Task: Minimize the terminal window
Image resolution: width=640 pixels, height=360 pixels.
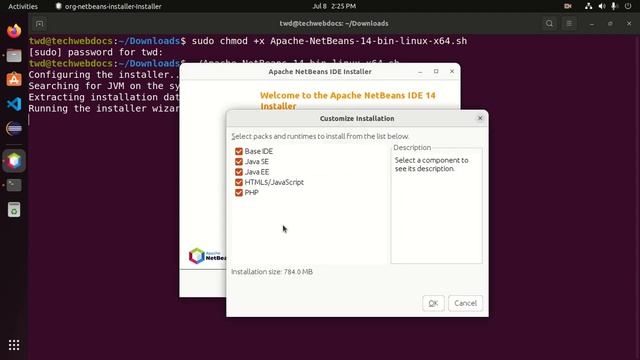Action: (x=592, y=24)
